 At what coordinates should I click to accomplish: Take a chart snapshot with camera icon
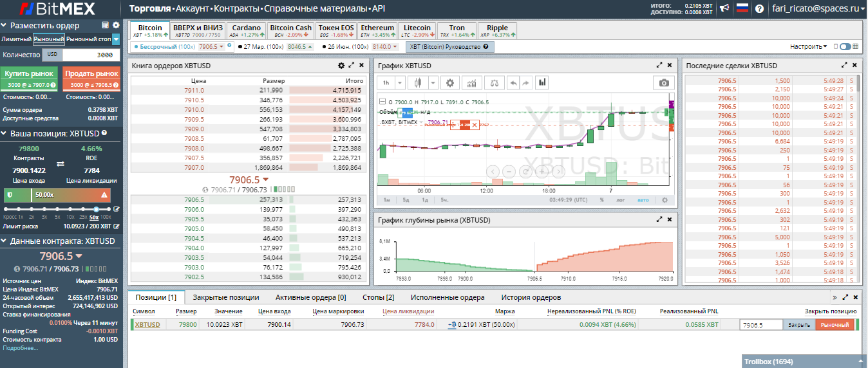(665, 82)
